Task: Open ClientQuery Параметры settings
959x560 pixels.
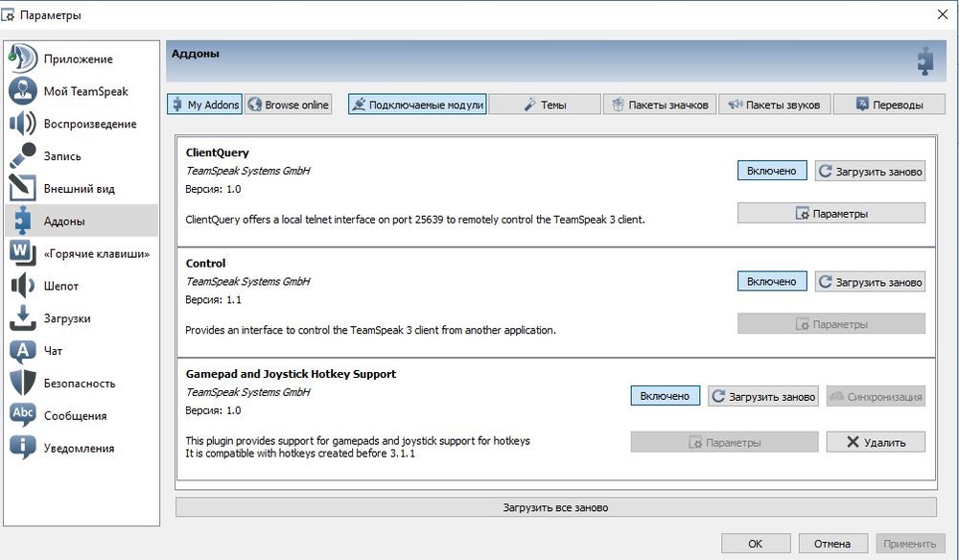Action: point(831,214)
